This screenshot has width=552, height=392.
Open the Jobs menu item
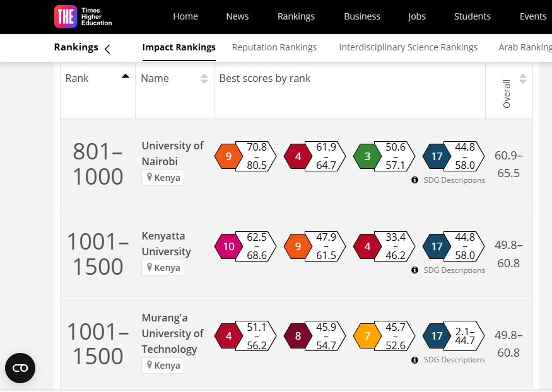tap(417, 16)
